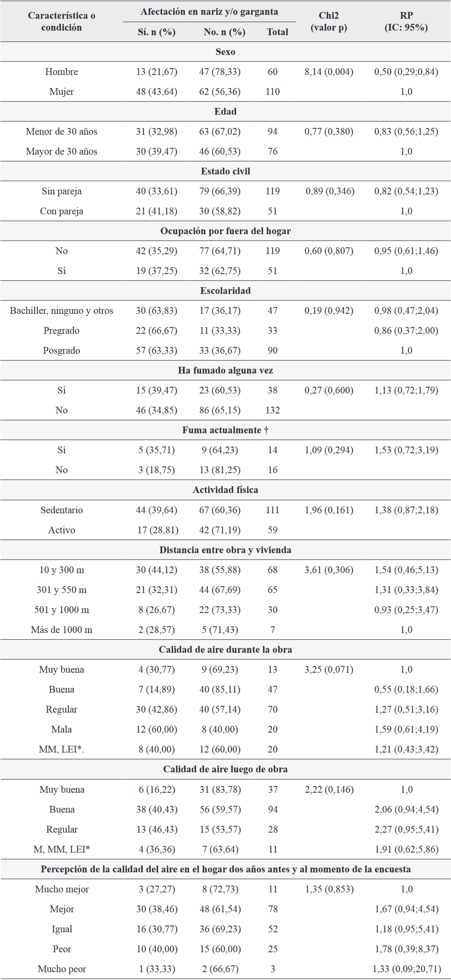The height and width of the screenshot is (980, 451).
Task: Click the "Característica o condición" column header
Action: tap(62, 21)
